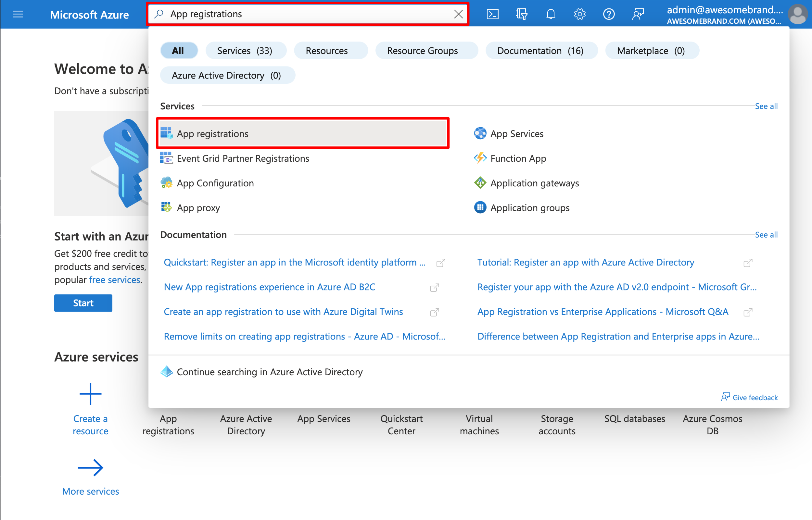Open New App registrations experience B2C doc
The image size is (812, 520).
[x=270, y=287]
